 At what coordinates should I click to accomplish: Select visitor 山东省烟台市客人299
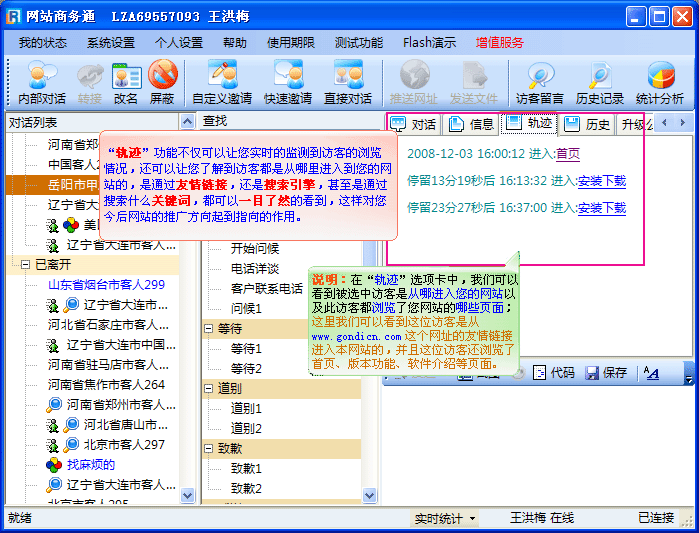[106, 285]
